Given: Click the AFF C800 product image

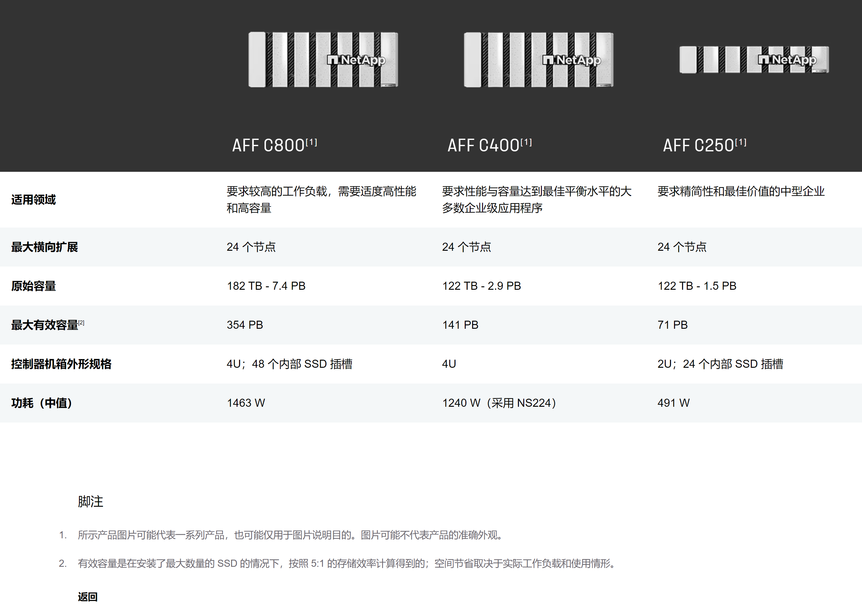Looking at the screenshot, I should click(x=323, y=59).
